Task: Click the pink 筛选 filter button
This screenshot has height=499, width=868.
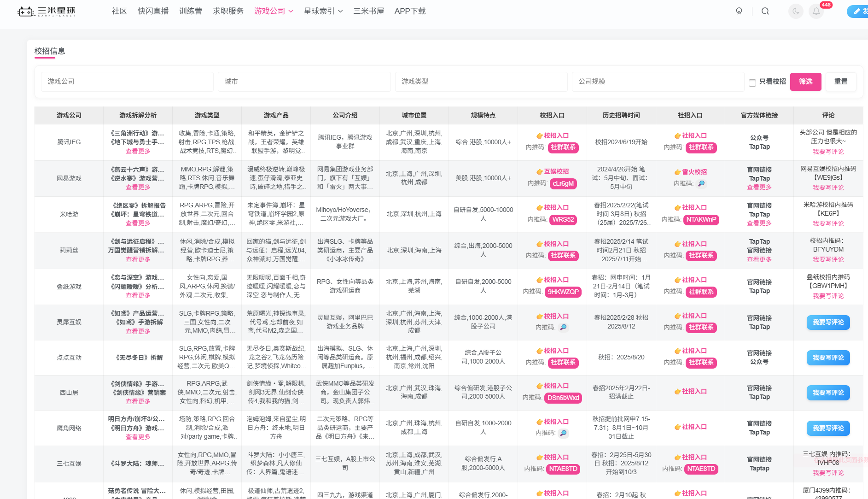Action: (805, 82)
